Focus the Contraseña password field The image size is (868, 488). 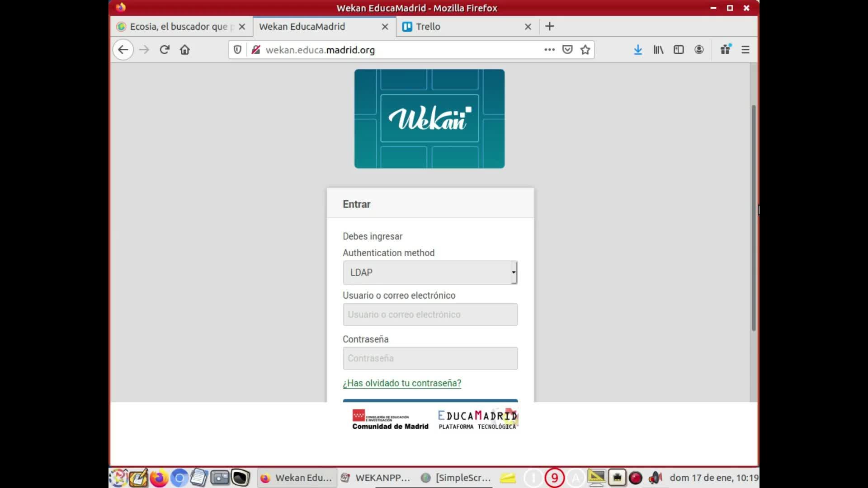430,358
